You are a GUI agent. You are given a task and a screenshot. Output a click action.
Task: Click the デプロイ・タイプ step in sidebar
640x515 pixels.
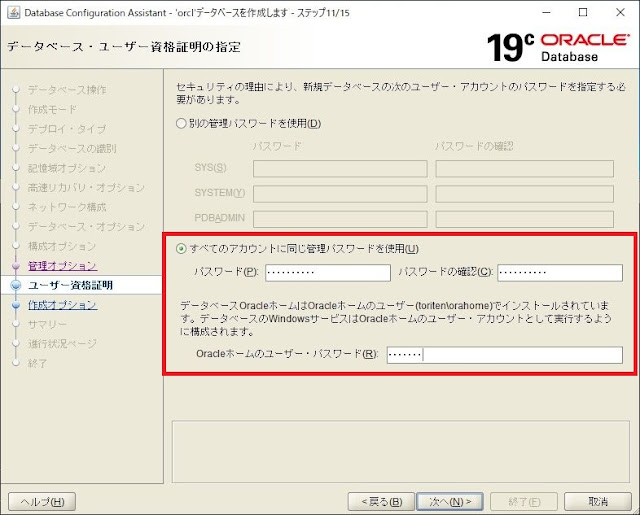[67, 129]
